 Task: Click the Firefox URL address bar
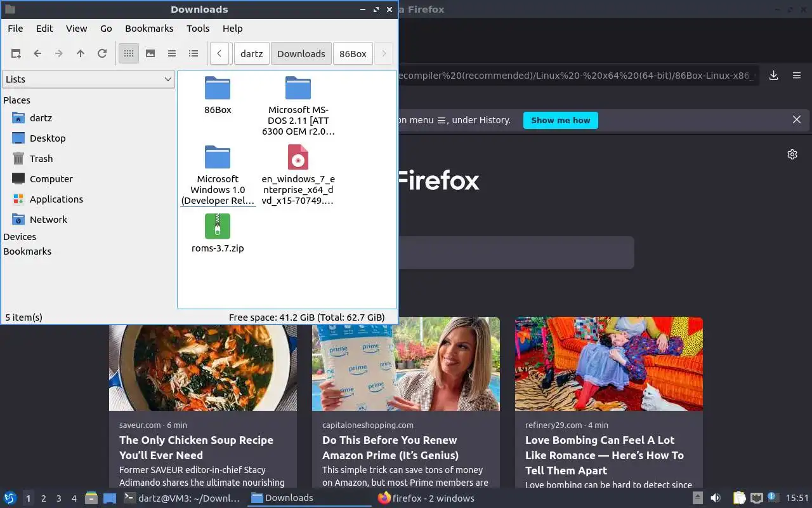pos(577,76)
